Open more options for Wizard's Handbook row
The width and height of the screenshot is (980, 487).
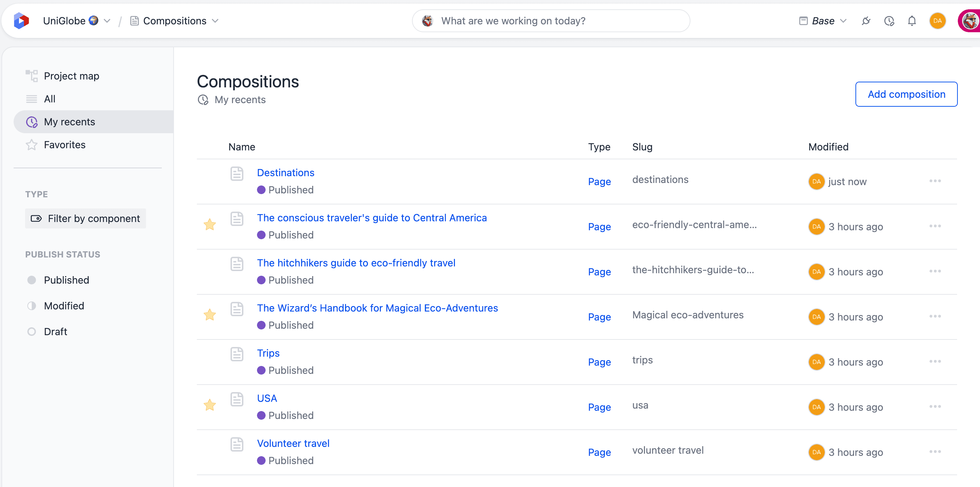coord(935,316)
